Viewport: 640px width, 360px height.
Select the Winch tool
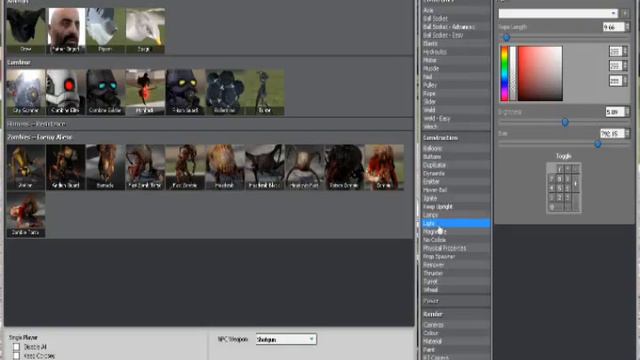coord(456,127)
